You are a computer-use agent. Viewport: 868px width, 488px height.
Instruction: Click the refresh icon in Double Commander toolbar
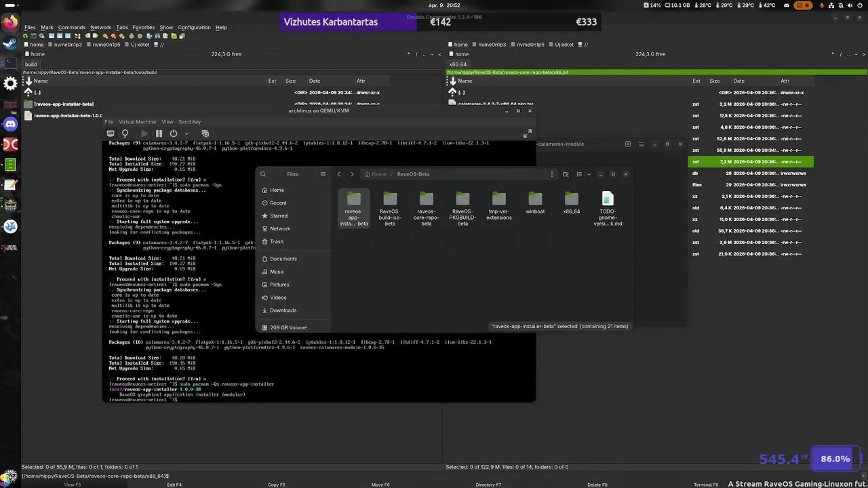[x=26, y=36]
